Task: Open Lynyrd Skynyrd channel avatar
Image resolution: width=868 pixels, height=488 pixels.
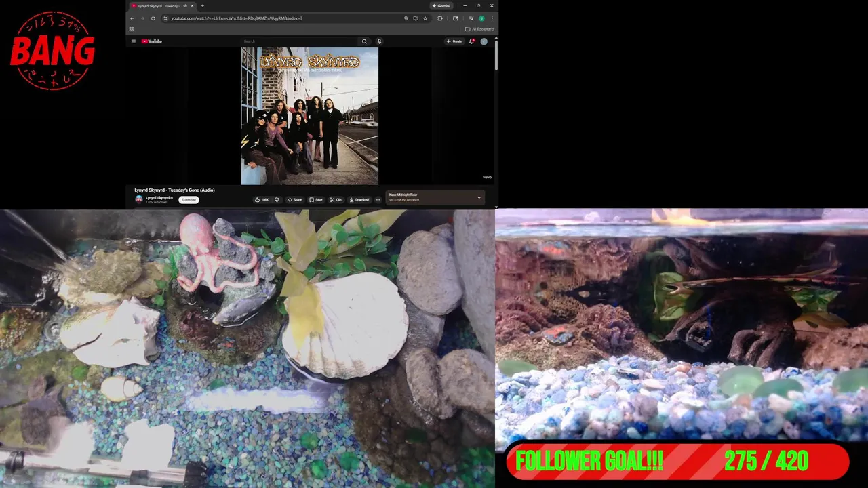Action: [139, 199]
